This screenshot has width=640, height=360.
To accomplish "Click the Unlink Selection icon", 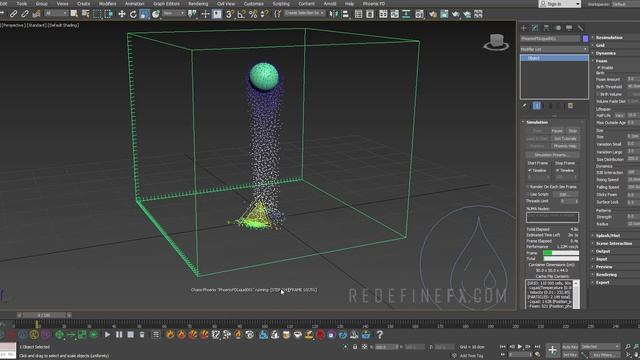I will click(25, 14).
